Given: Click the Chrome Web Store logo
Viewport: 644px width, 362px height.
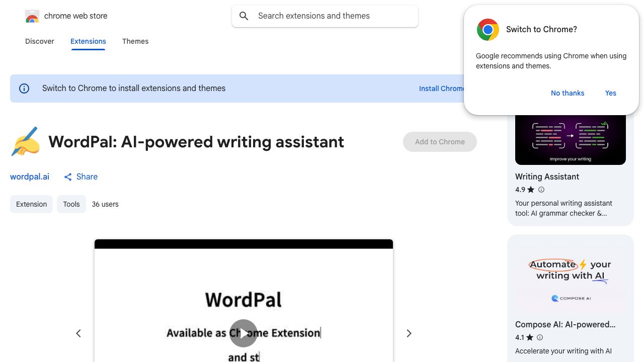Looking at the screenshot, I should [x=32, y=16].
